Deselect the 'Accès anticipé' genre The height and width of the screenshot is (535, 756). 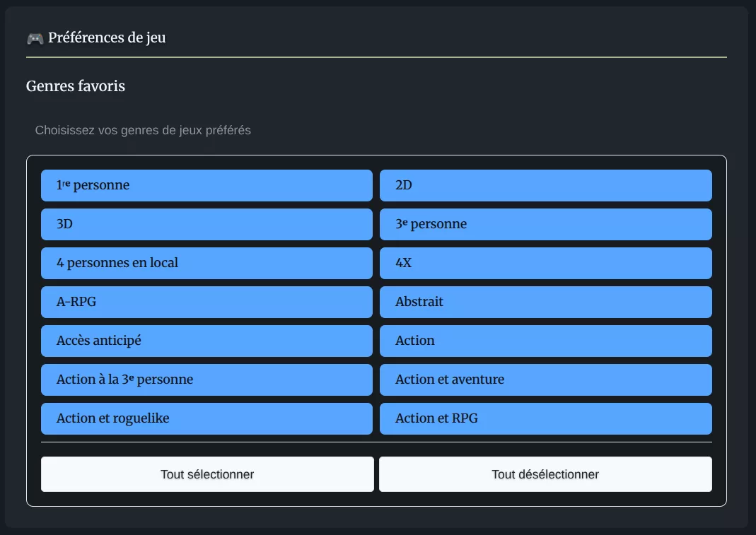point(207,341)
